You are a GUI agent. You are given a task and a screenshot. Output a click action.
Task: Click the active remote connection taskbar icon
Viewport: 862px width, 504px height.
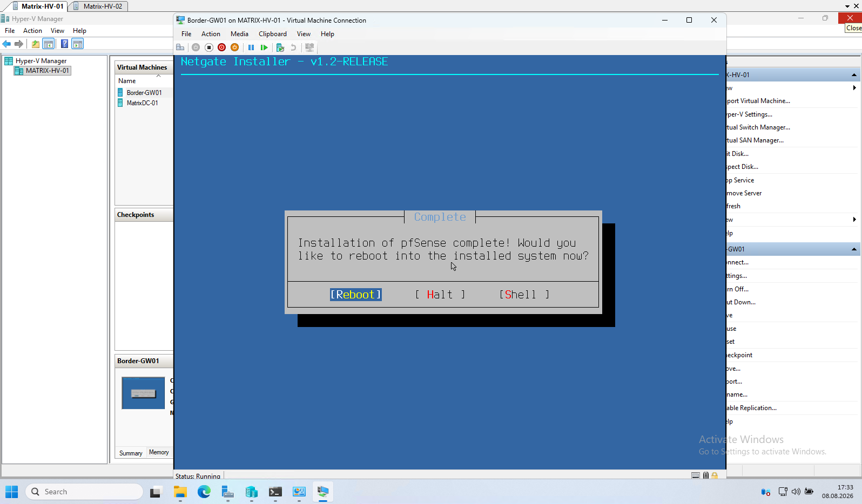pyautogui.click(x=322, y=492)
